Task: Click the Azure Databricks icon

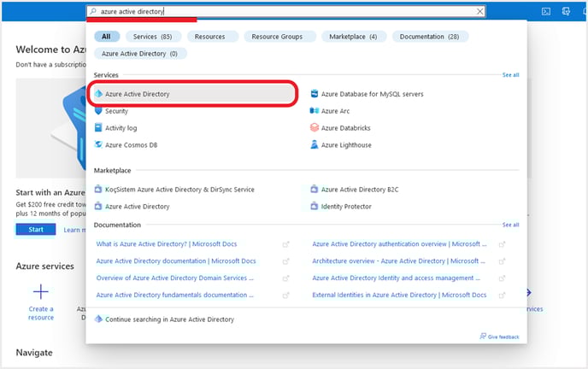Action: (315, 128)
